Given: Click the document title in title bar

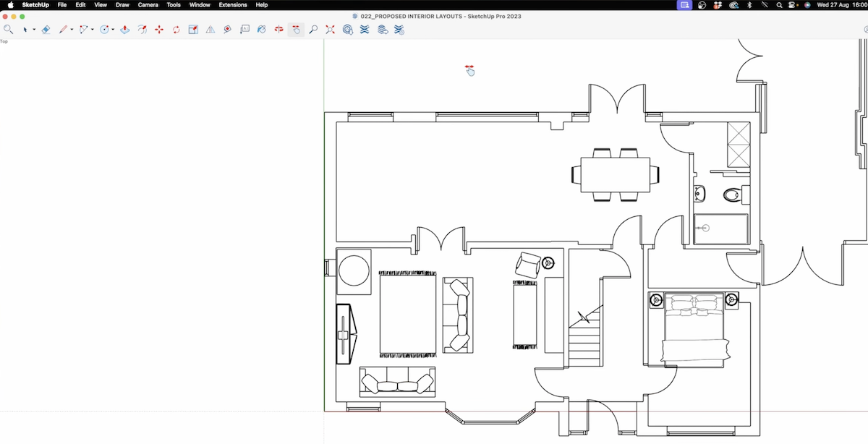Looking at the screenshot, I should [x=441, y=17].
